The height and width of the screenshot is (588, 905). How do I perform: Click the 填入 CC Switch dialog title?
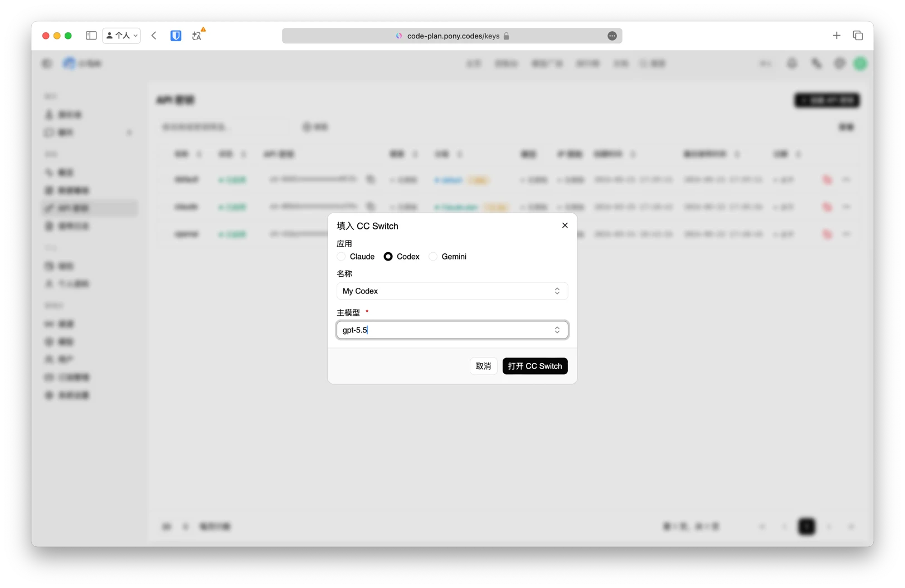367,226
